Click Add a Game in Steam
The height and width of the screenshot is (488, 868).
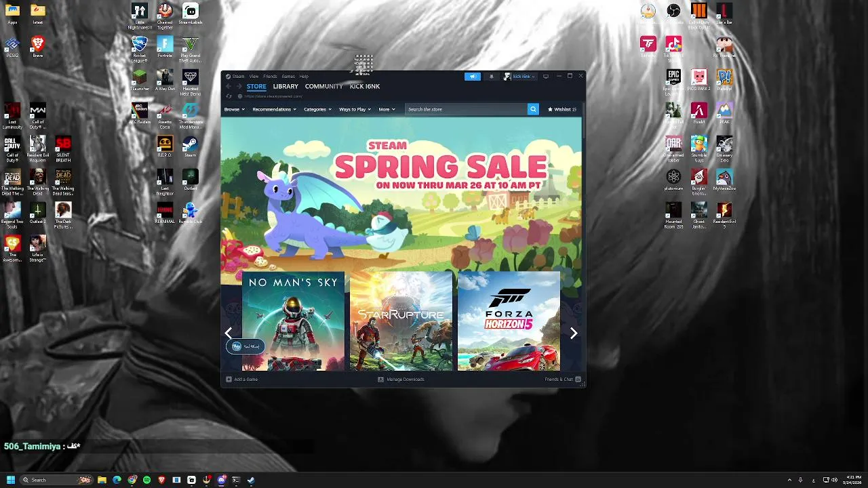click(x=242, y=380)
